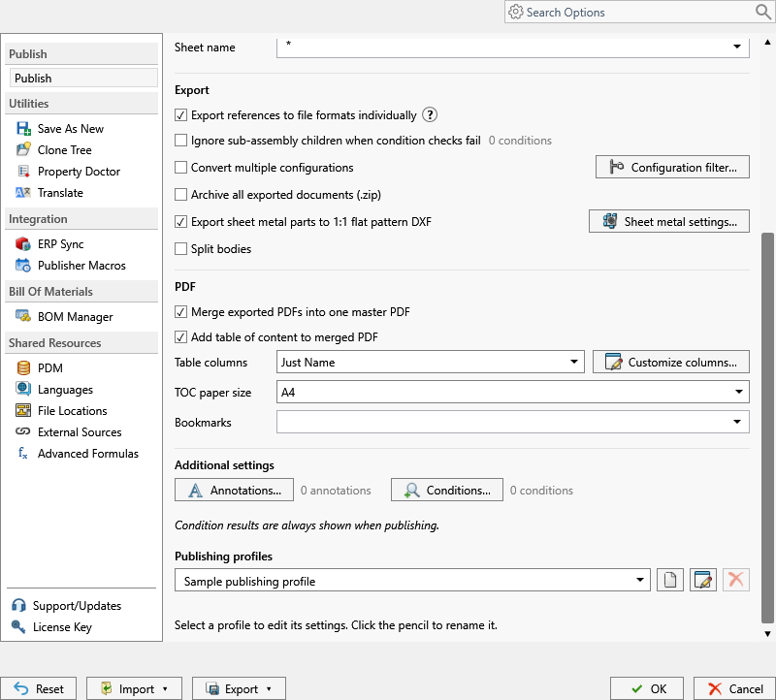Screen dimensions: 776x700
Task: Open Publisher Macros section
Action: tap(81, 266)
